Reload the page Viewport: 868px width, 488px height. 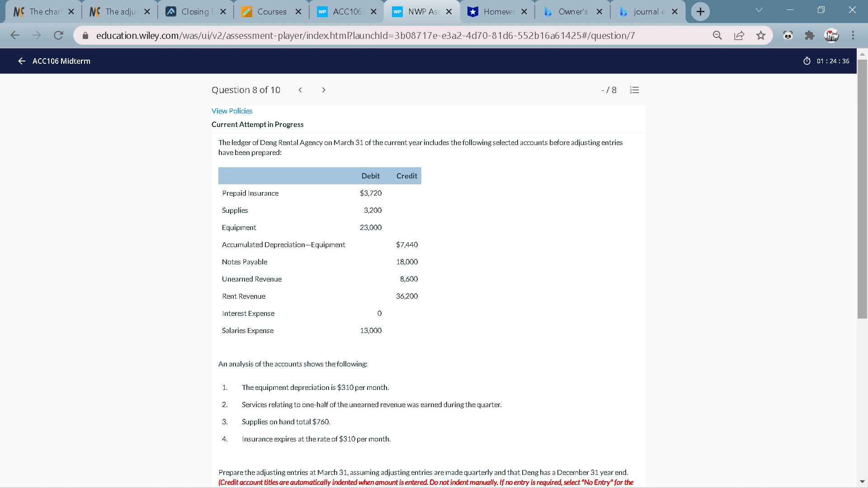[58, 35]
